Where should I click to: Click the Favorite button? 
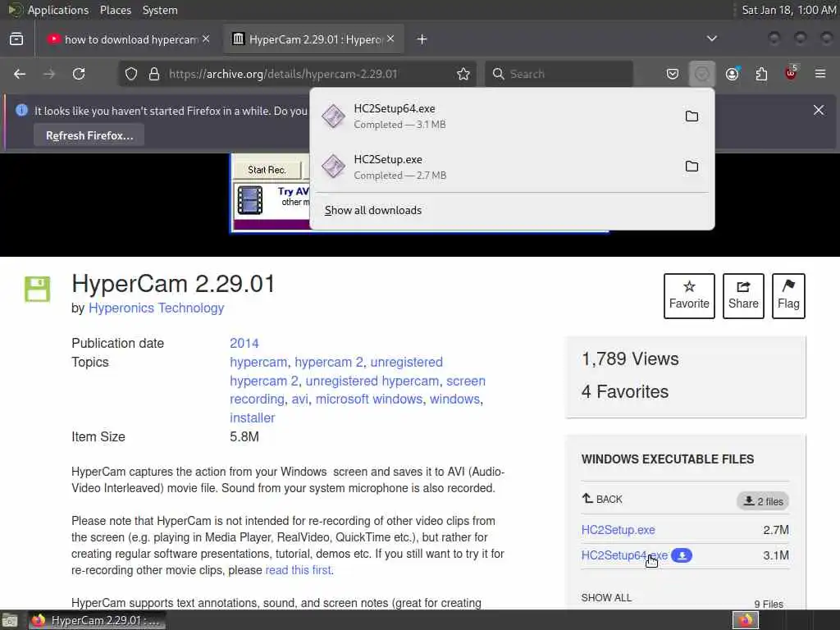click(x=689, y=295)
